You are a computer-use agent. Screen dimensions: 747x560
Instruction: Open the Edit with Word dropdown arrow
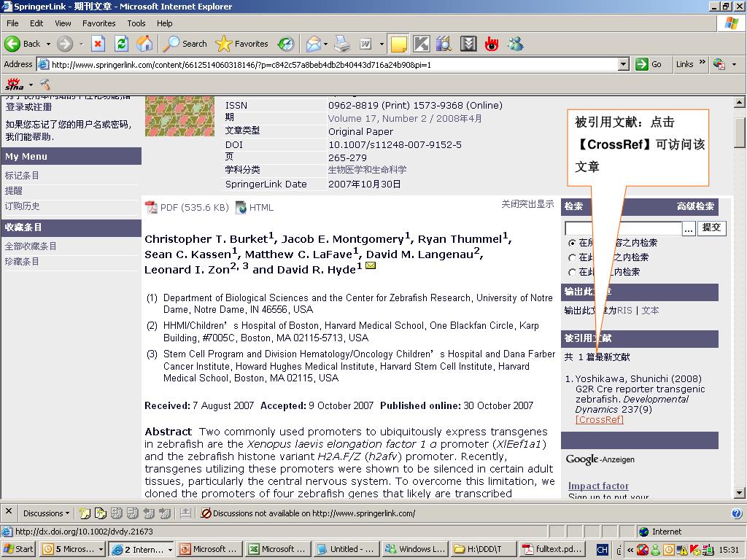(382, 44)
